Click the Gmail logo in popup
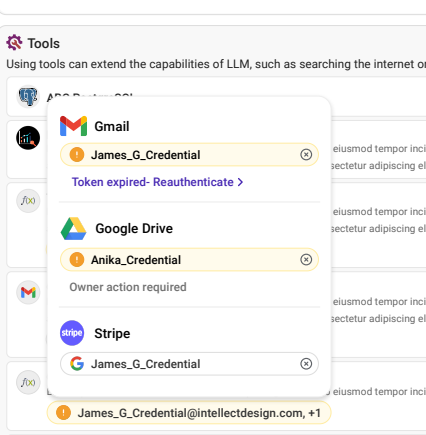 click(73, 126)
